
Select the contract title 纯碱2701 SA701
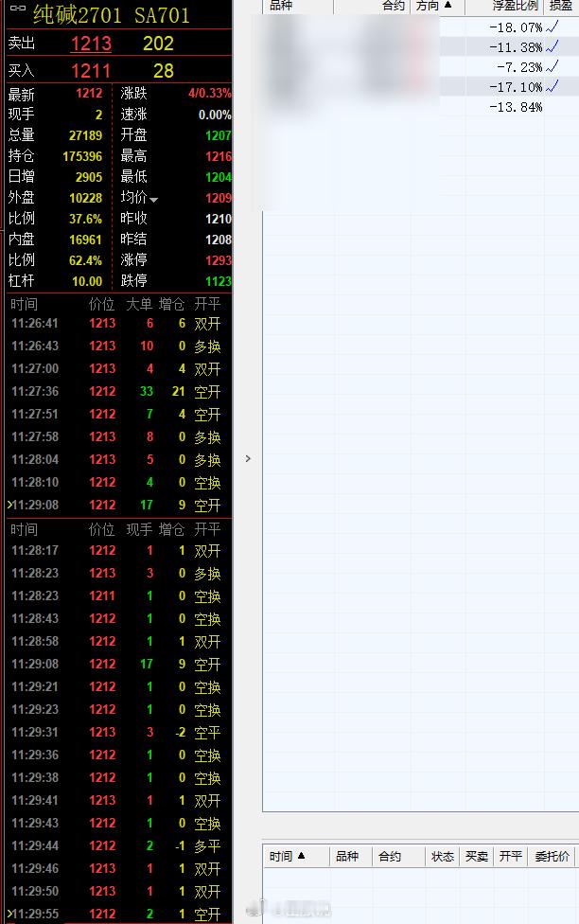pos(112,15)
